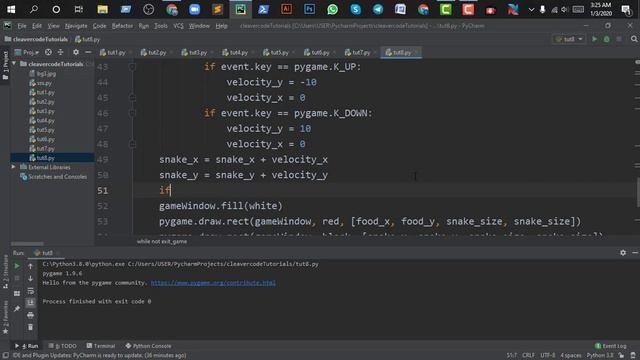Toggle soft-wrap in Run console

coord(30,291)
